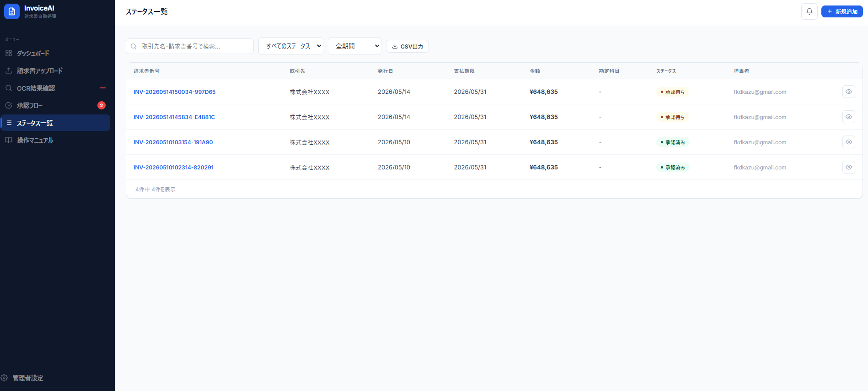Viewport: 868px width, 391px height.
Task: Open invoice INV-20260510102314-820291
Action: (173, 167)
